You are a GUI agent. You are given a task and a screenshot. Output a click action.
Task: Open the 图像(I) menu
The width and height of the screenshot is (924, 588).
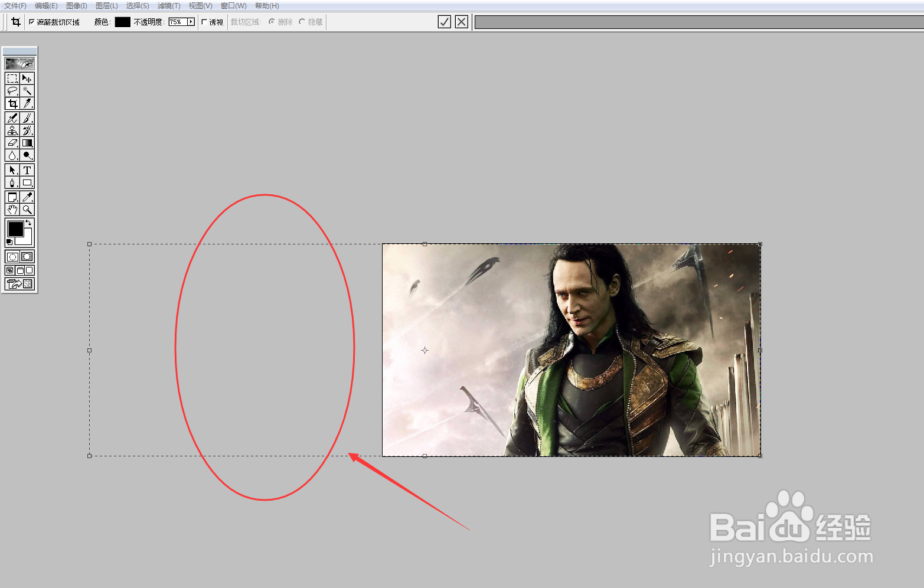coord(77,6)
